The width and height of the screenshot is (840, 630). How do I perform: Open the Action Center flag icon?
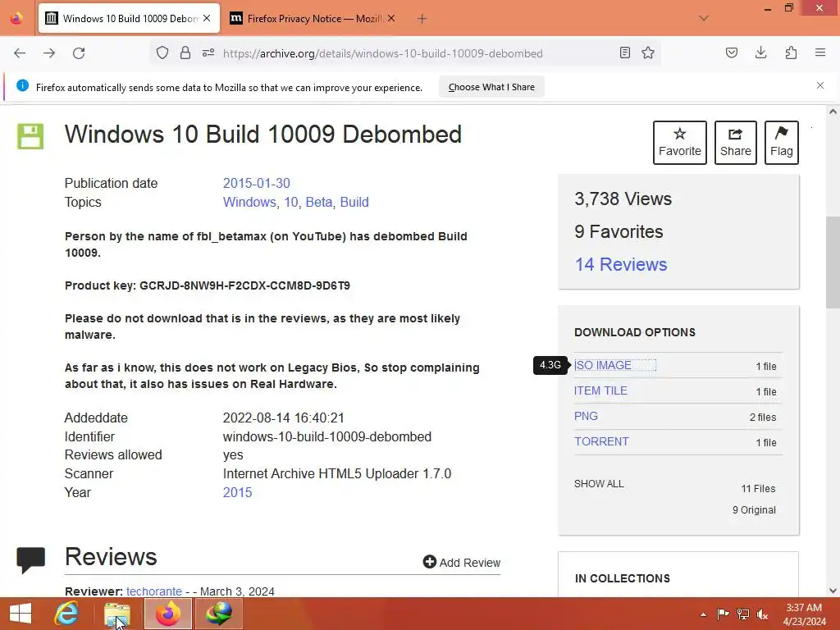[724, 614]
